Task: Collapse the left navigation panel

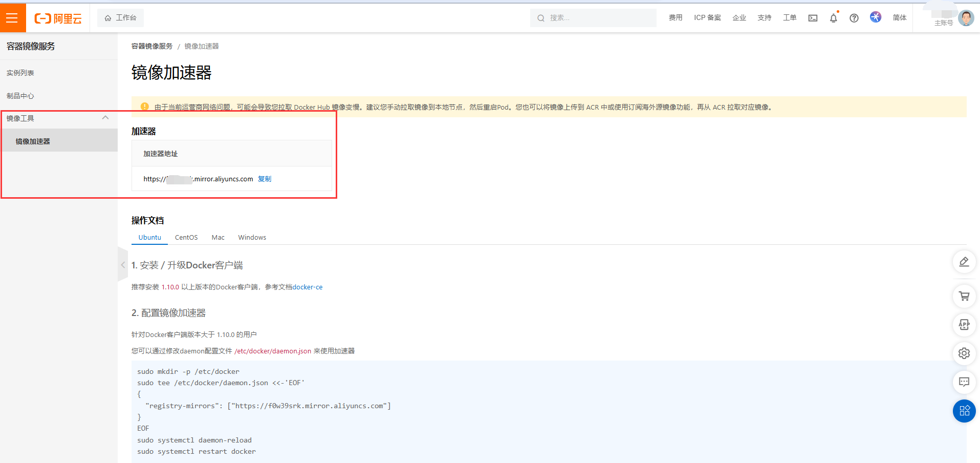Action: click(x=123, y=265)
